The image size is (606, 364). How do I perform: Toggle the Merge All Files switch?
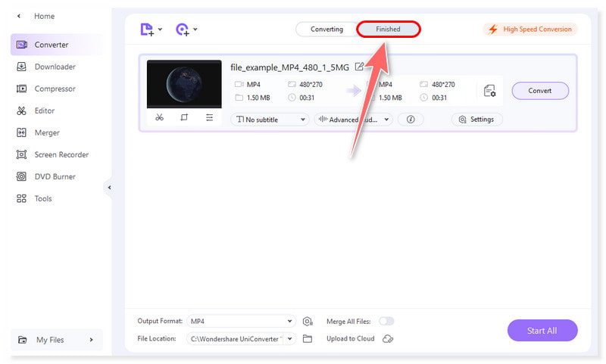click(x=386, y=322)
